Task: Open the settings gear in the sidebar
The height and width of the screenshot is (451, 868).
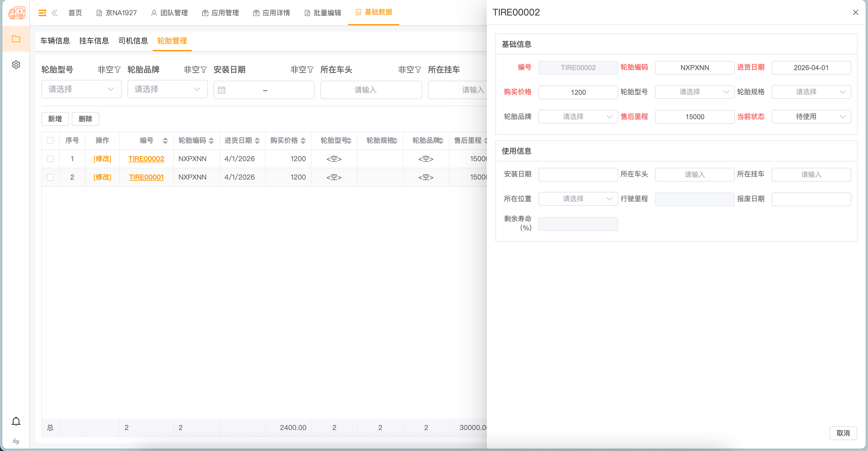Action: (15, 65)
